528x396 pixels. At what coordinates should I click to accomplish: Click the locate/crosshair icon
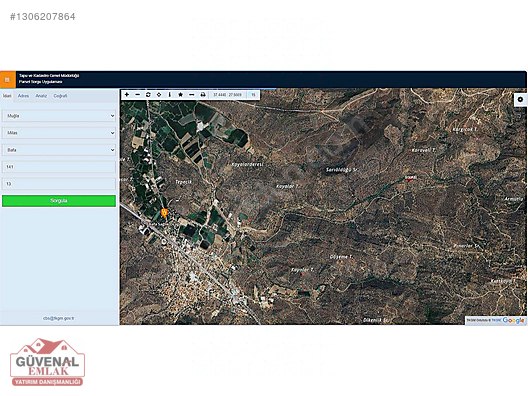click(x=159, y=95)
